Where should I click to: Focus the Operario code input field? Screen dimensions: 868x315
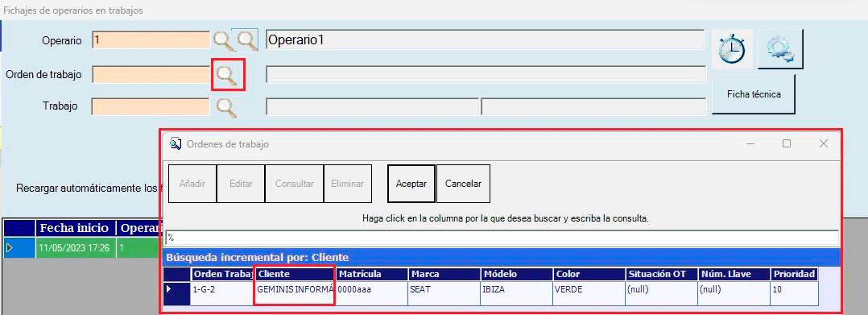click(151, 40)
